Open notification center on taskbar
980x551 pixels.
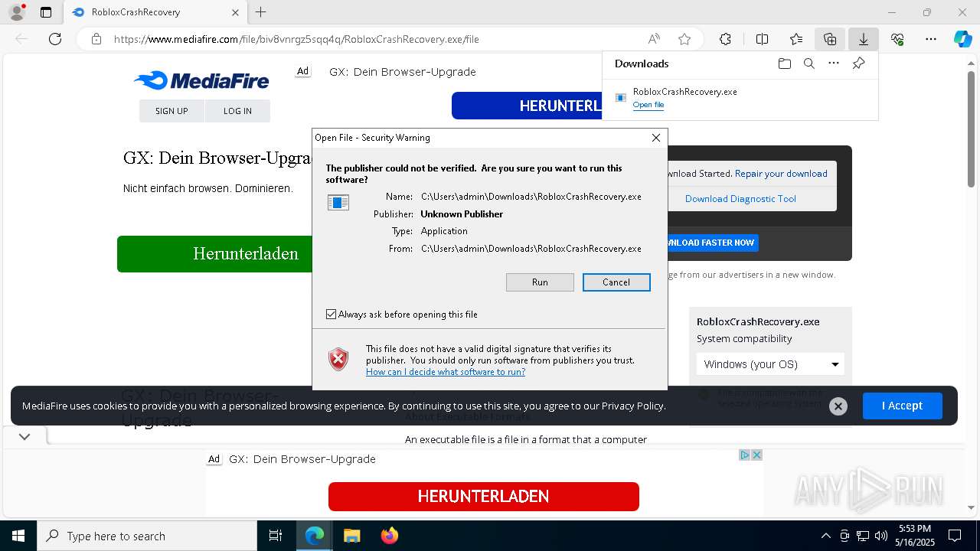(955, 536)
